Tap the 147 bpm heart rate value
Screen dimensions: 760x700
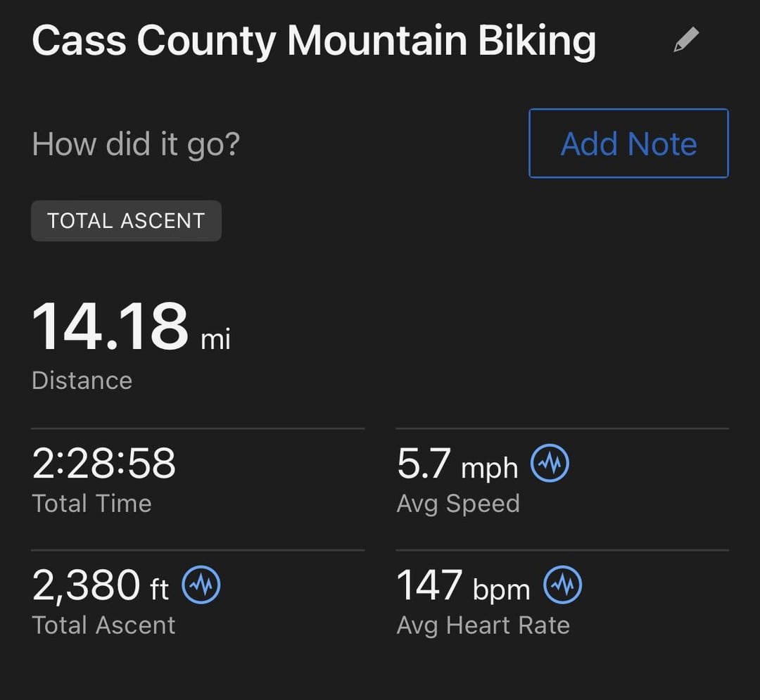(463, 585)
